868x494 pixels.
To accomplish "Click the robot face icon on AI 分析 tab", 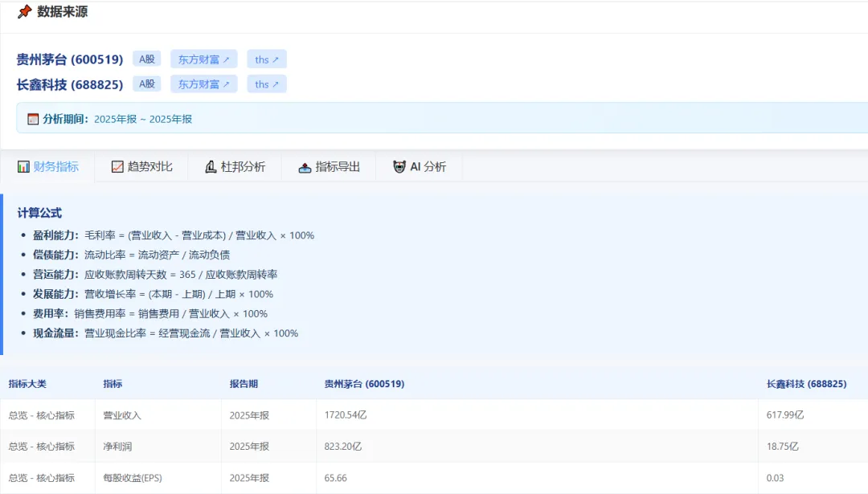I will click(x=399, y=166).
